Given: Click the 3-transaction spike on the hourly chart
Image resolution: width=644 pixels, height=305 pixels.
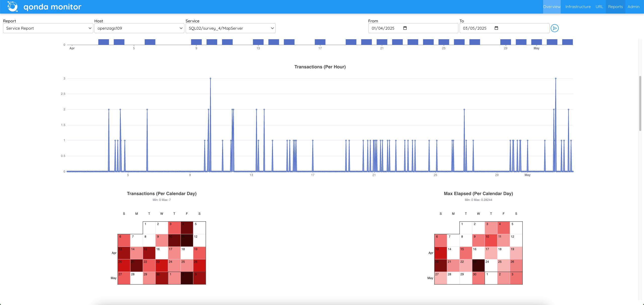Looking at the screenshot, I should click(211, 79).
